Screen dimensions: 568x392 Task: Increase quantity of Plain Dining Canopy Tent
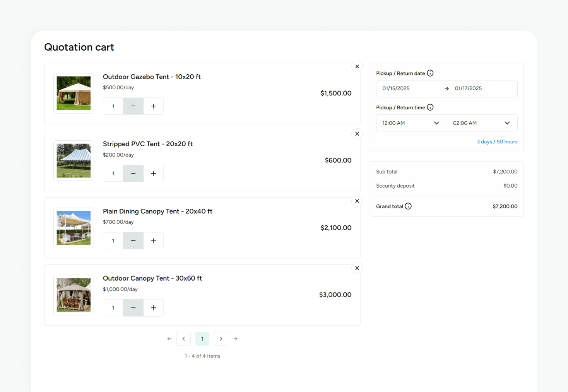(x=154, y=241)
